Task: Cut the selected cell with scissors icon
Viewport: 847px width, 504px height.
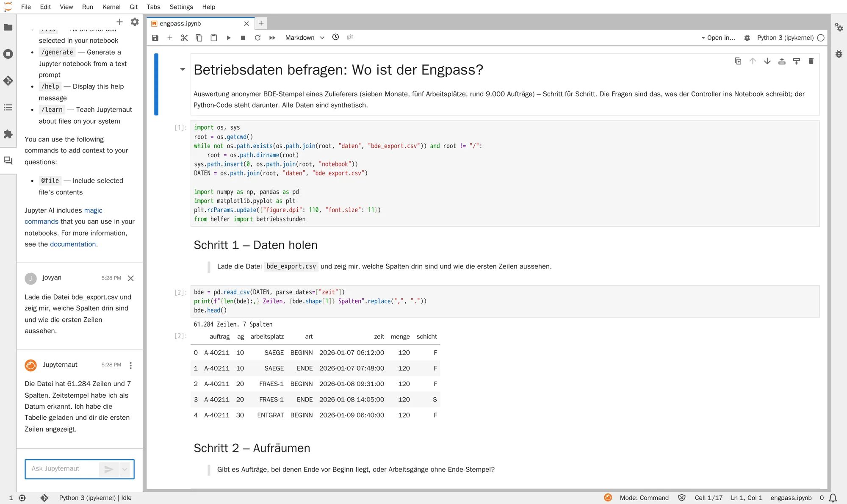Action: [184, 38]
